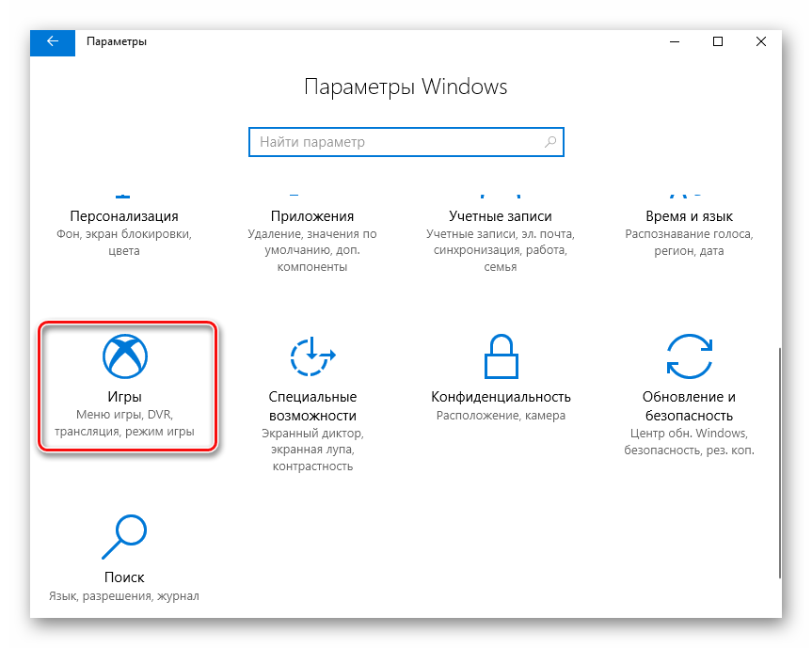
Task: Click 'Центр обн. Windows, безопасность, рез. коп.' text
Action: pyautogui.click(x=690, y=441)
